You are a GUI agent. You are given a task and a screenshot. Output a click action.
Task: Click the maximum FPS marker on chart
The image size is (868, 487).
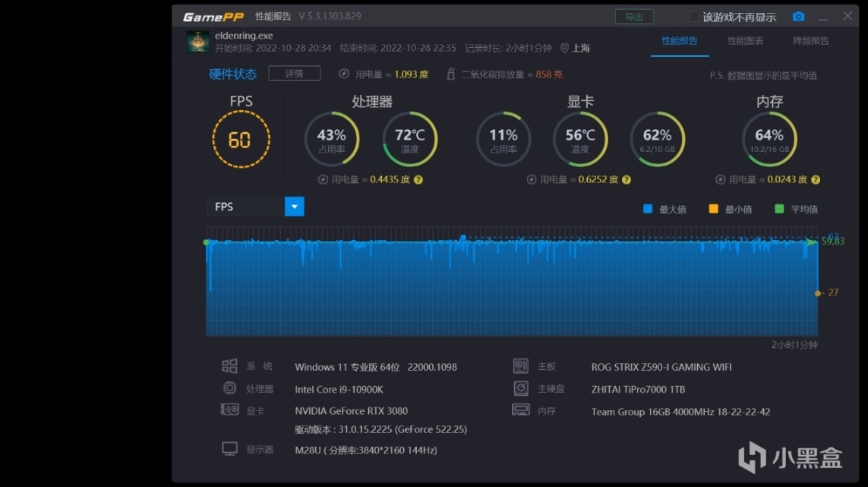[463, 238]
